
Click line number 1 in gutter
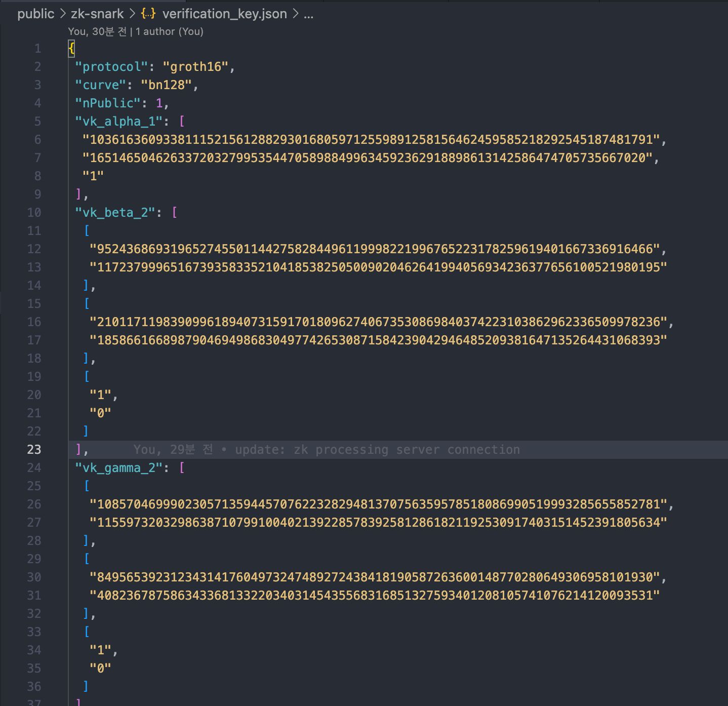pyautogui.click(x=37, y=49)
